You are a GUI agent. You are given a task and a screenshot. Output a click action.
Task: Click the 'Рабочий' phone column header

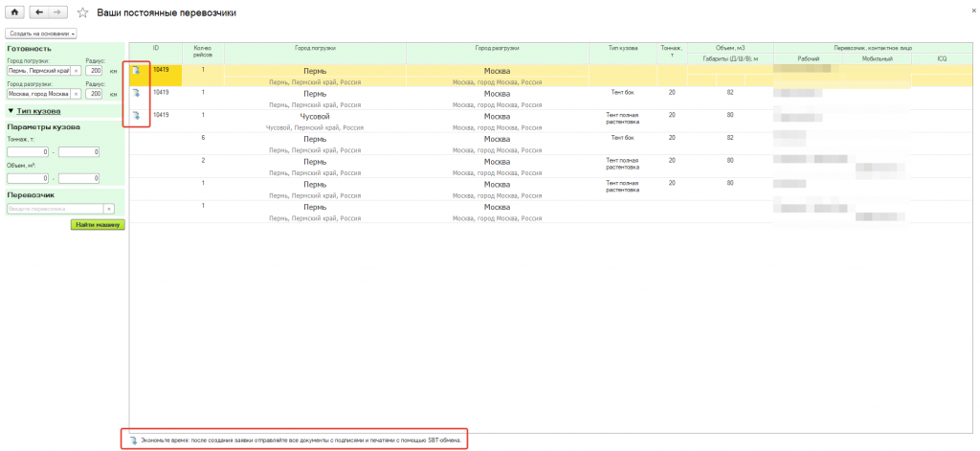(808, 58)
